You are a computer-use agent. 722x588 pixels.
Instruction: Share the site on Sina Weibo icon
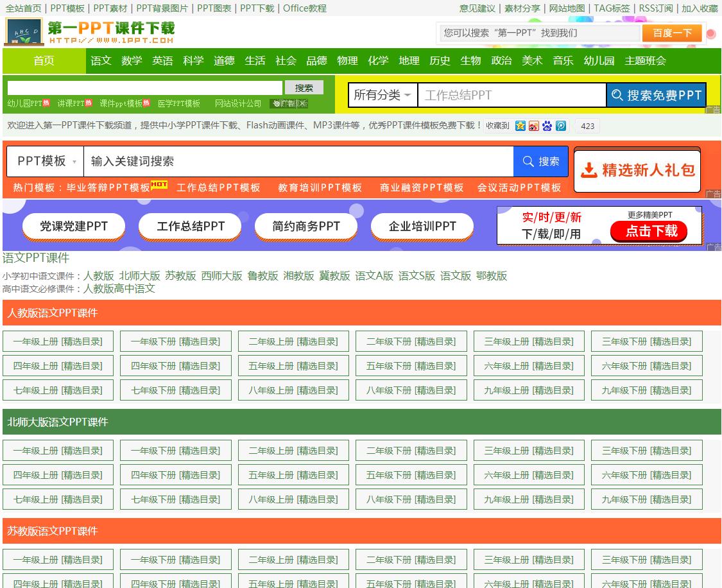[533, 126]
